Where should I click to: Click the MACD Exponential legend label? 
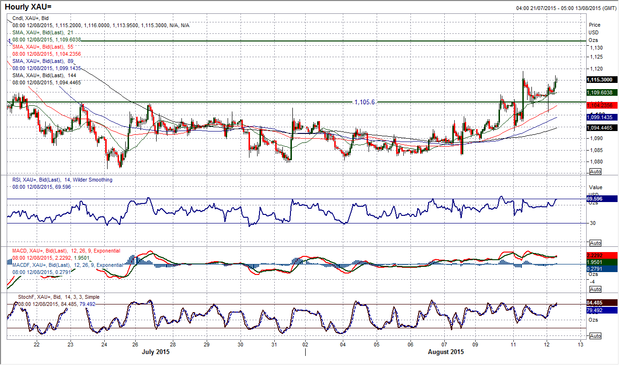(66, 251)
